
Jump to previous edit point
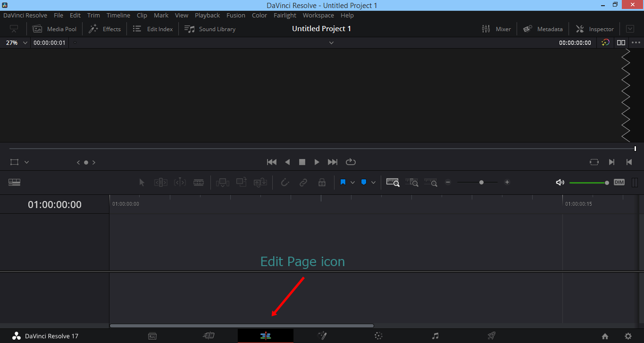pyautogui.click(x=629, y=162)
